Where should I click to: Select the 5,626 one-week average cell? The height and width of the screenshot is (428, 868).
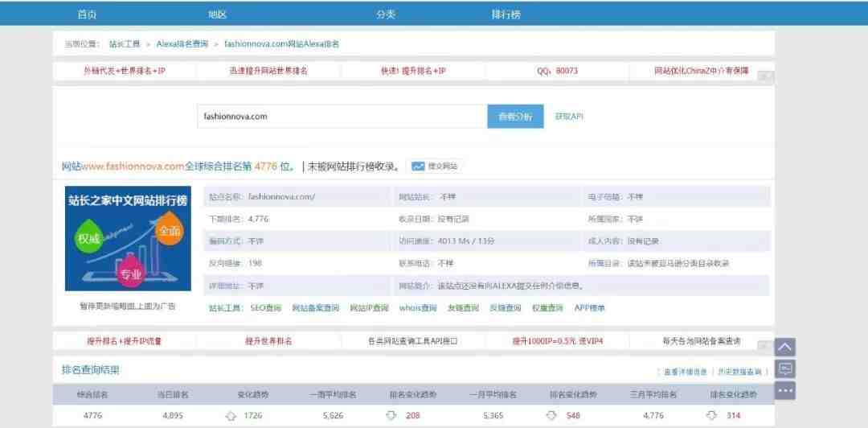pyautogui.click(x=333, y=416)
